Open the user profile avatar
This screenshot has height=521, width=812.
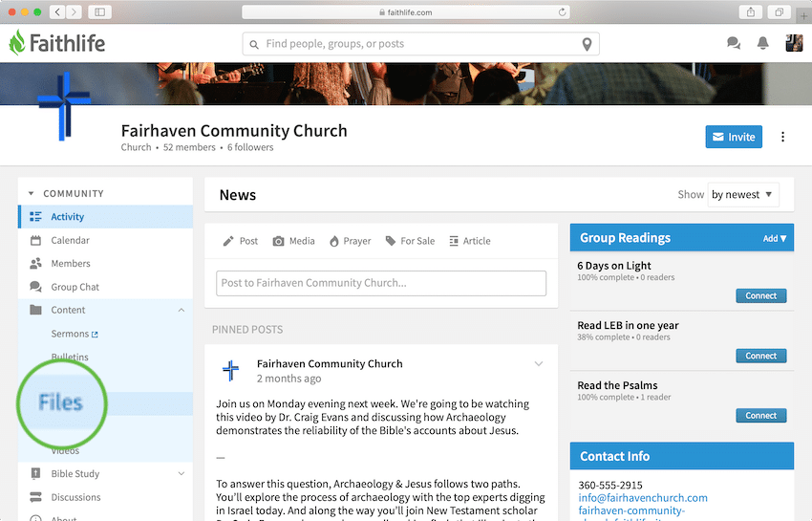[794, 43]
